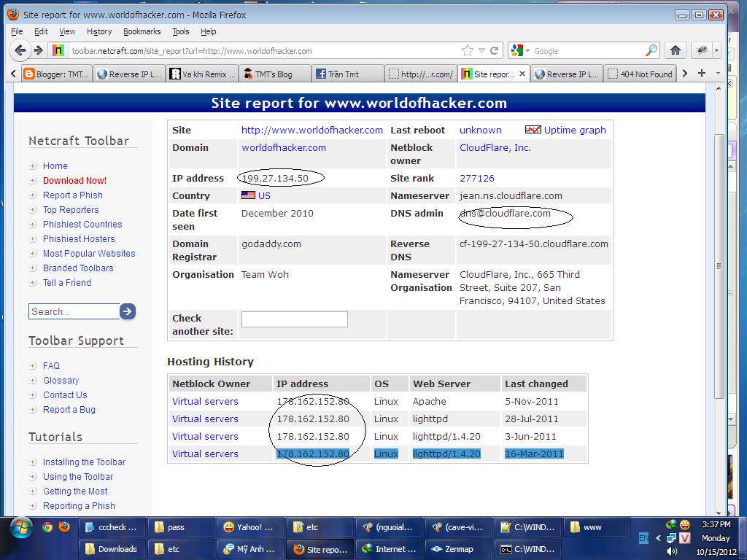The width and height of the screenshot is (747, 560).
Task: Bookmark this page with the star icon
Action: [x=468, y=50]
